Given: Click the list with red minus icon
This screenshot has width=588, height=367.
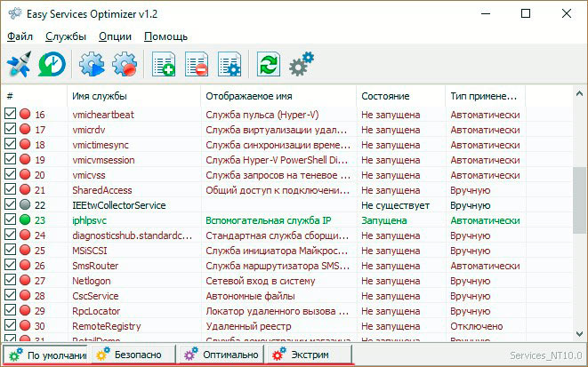Looking at the screenshot, I should point(196,65).
